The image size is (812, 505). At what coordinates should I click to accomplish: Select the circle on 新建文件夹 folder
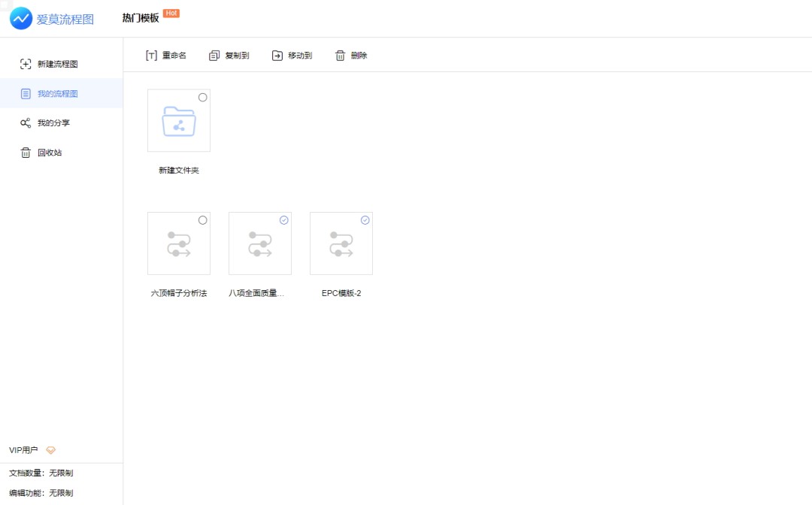pyautogui.click(x=202, y=97)
